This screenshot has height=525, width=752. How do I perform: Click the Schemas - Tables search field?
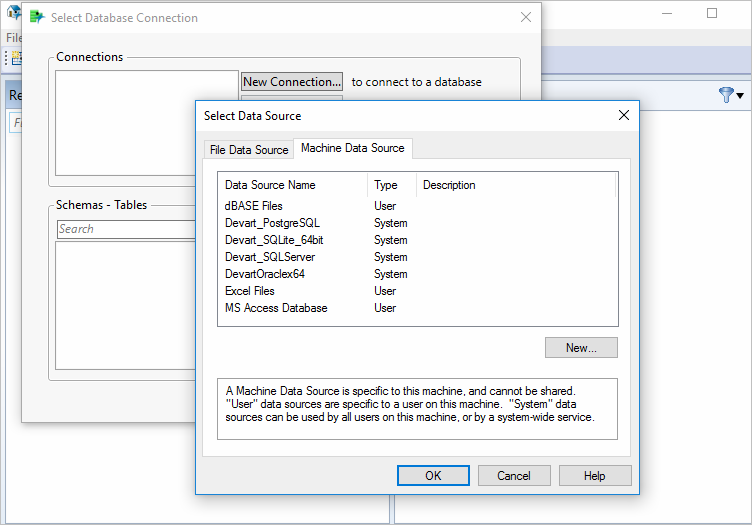point(126,229)
